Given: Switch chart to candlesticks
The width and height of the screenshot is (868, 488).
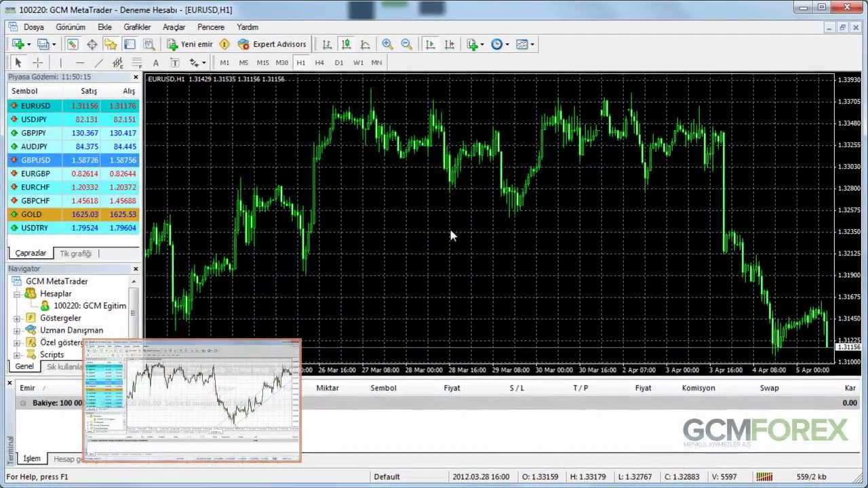Looking at the screenshot, I should pos(346,44).
